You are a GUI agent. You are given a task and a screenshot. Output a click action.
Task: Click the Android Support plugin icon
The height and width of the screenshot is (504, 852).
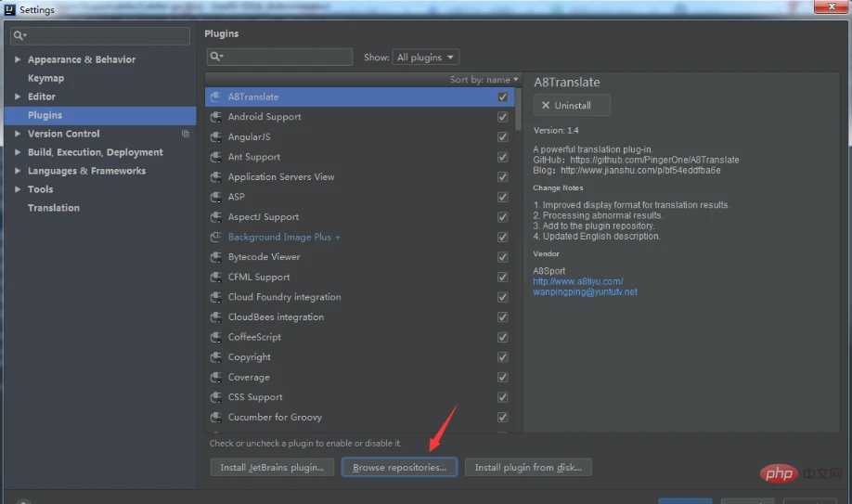tap(215, 117)
